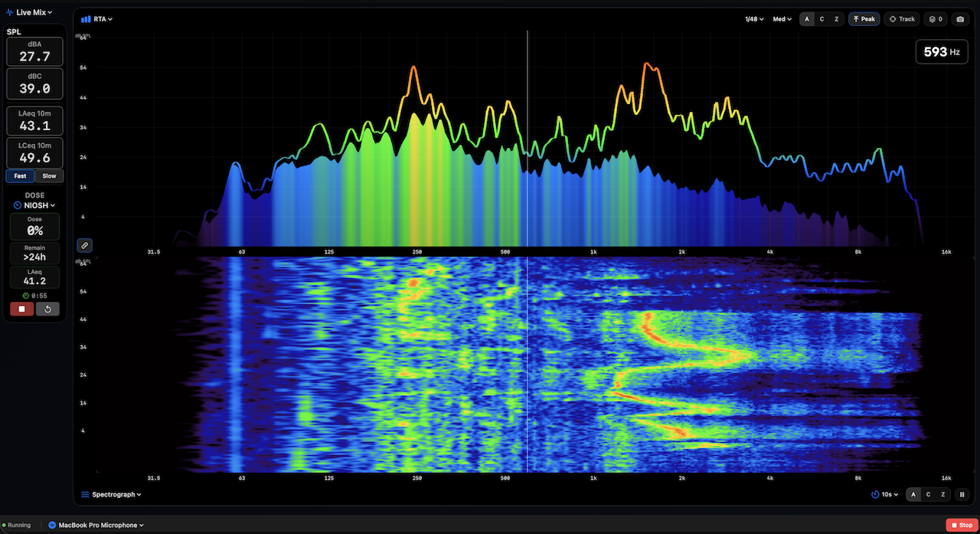
Task: Toggle Peak hold off
Action: pyautogui.click(x=864, y=19)
